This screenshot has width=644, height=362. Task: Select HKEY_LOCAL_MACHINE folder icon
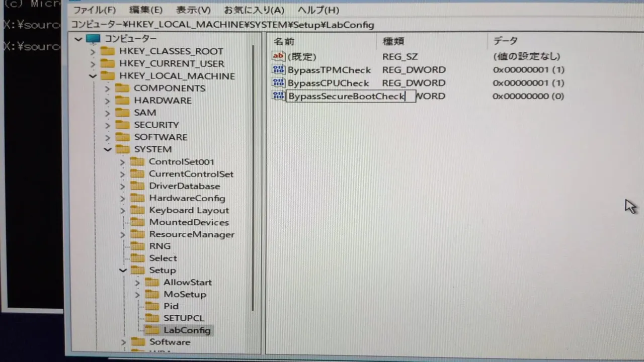[x=107, y=76]
